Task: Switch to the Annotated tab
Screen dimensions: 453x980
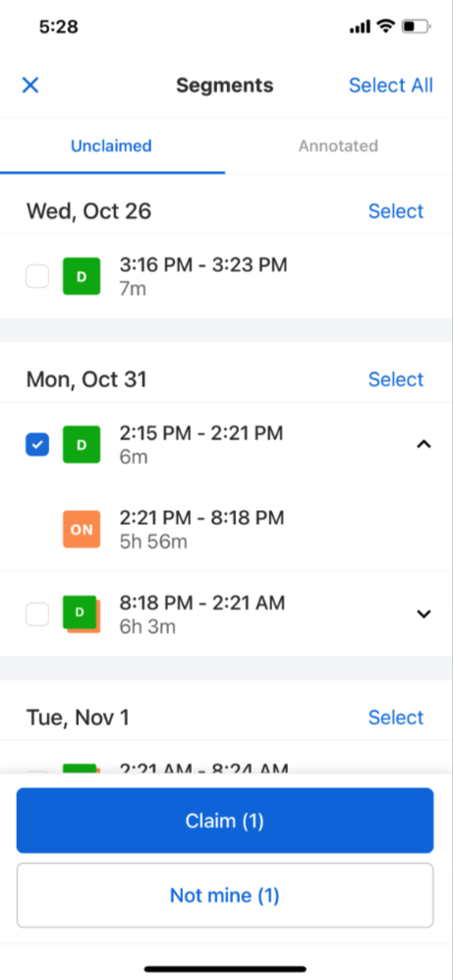Action: (338, 145)
